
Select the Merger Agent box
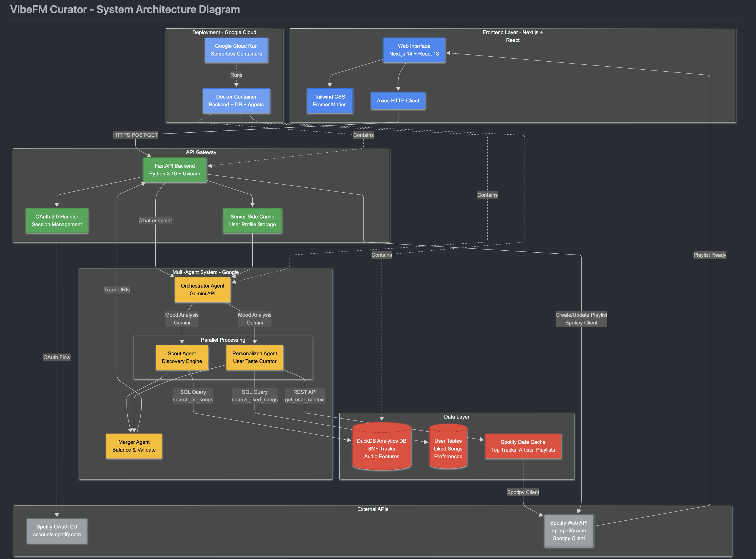click(x=134, y=446)
